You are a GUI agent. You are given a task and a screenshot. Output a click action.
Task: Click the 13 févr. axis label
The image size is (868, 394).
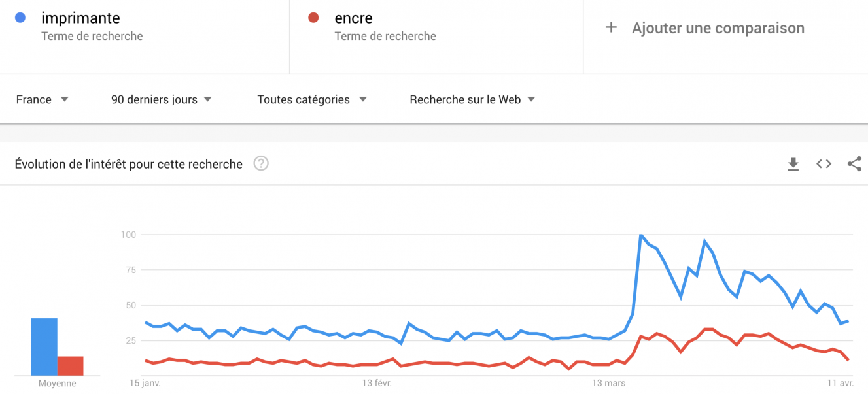(376, 383)
